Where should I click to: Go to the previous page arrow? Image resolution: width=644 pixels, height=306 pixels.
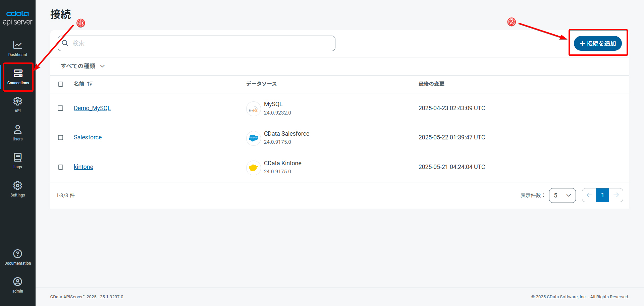pos(589,195)
